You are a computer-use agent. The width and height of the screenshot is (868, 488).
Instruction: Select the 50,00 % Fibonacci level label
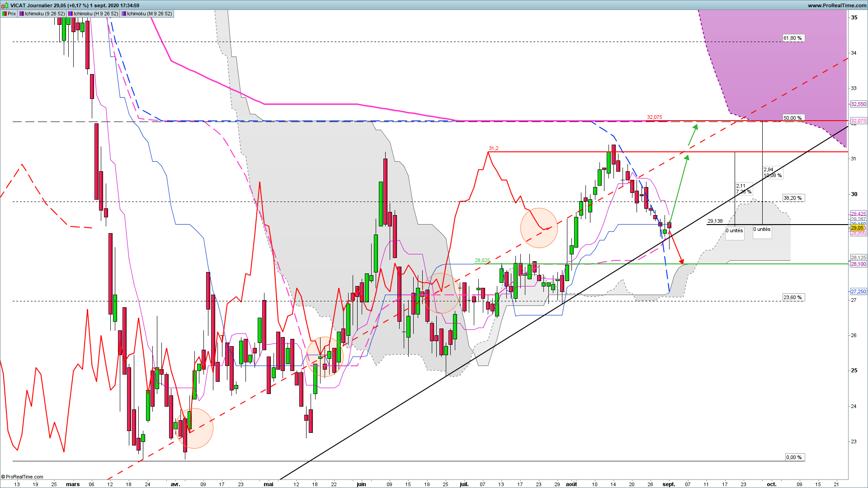tap(793, 118)
